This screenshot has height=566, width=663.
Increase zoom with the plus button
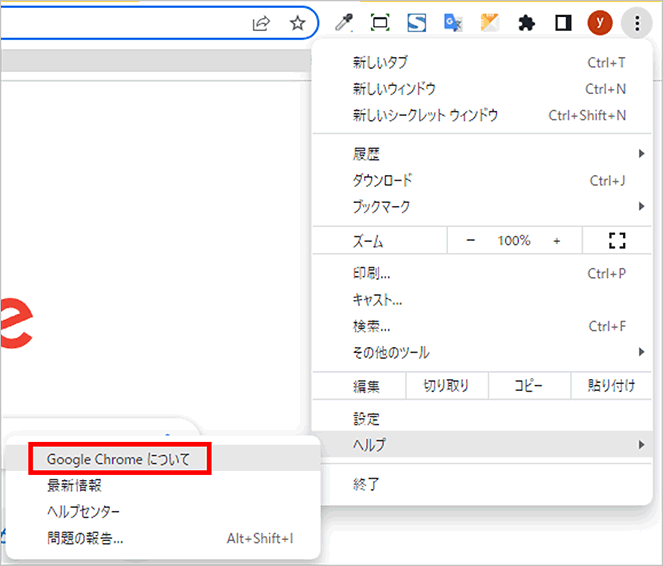click(x=556, y=241)
